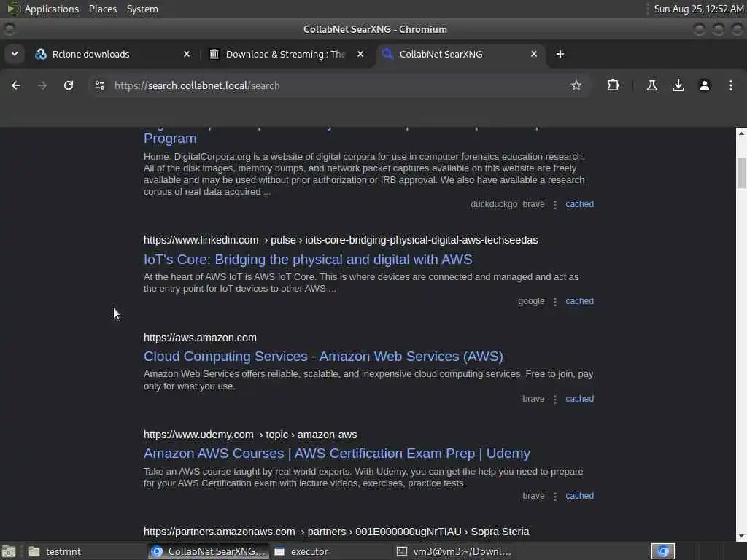Click the scrollbar up arrow
The height and width of the screenshot is (560, 747).
pyautogui.click(x=741, y=133)
